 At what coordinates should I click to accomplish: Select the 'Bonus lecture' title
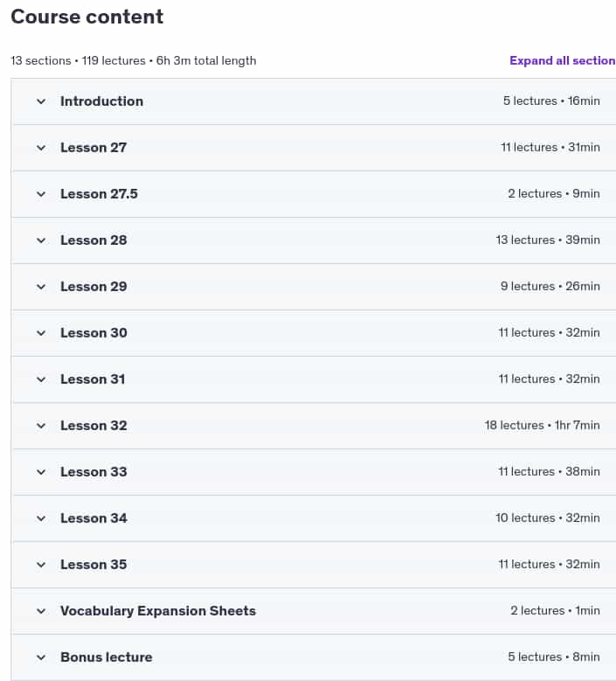pos(107,657)
